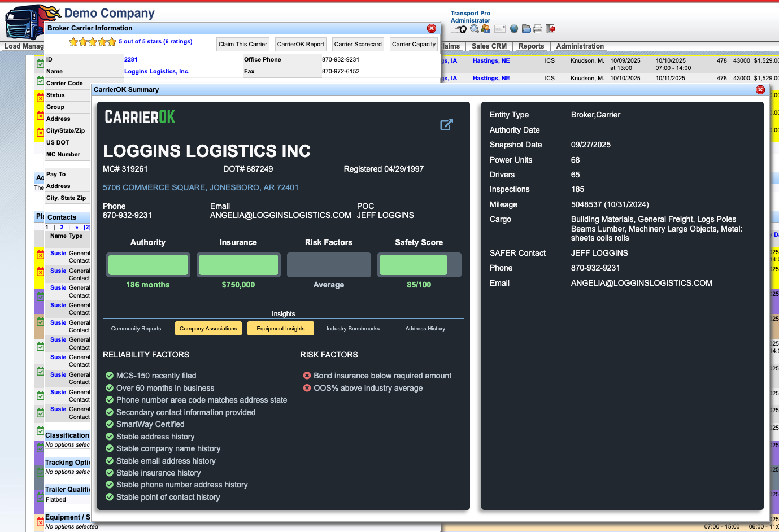Select the Company Associations tab

(x=208, y=329)
